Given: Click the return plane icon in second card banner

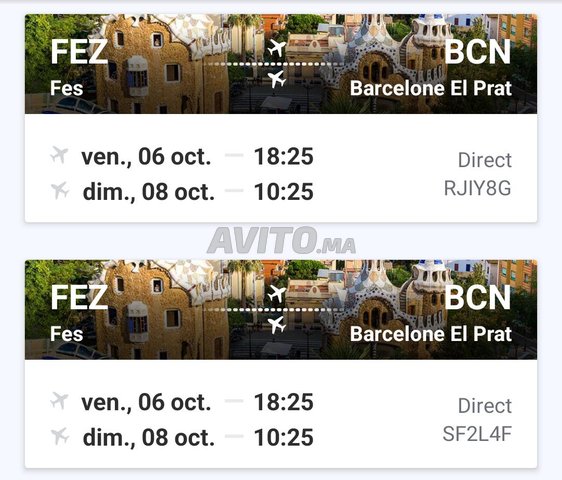Looking at the screenshot, I should point(277,325).
